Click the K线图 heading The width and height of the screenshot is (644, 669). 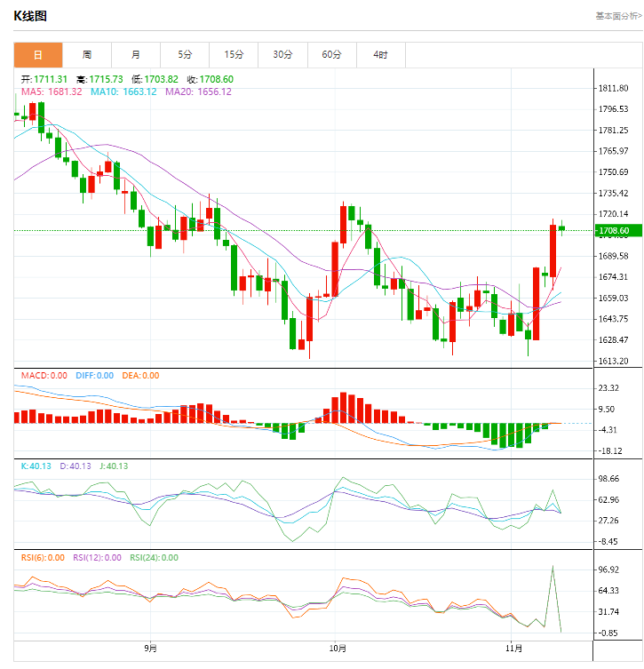(30, 16)
